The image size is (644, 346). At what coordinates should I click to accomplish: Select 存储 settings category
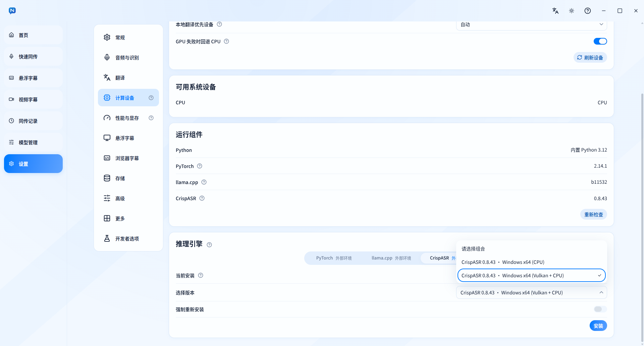128,178
